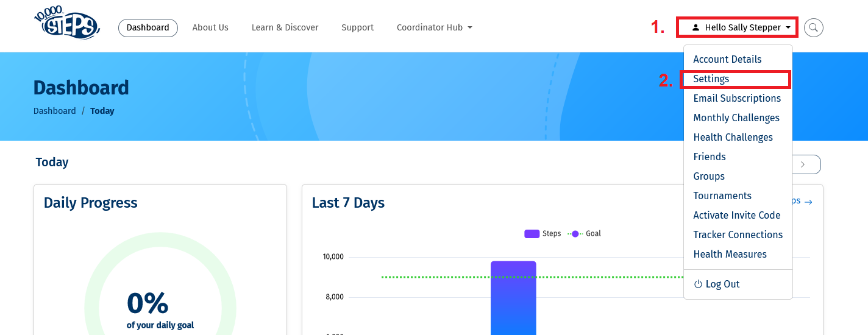
Task: Click the 8,000 axis label
Action: point(335,297)
